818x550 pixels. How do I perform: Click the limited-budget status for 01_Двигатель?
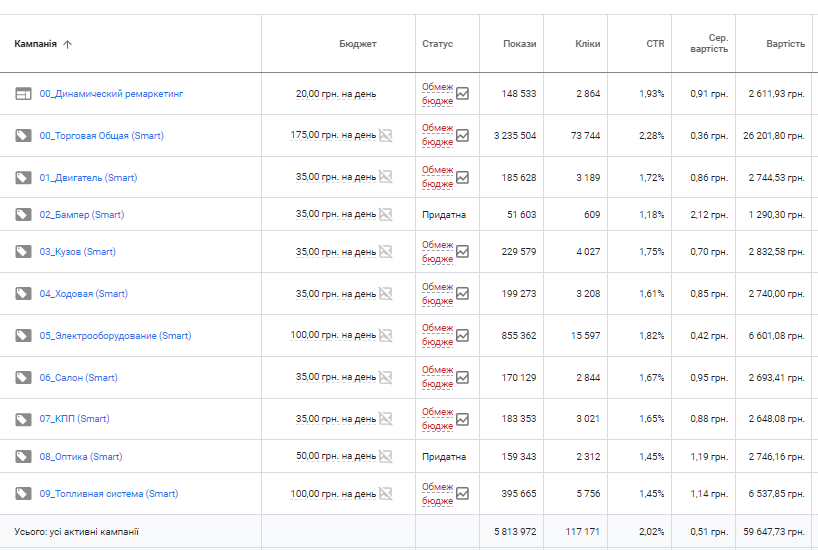click(x=437, y=177)
